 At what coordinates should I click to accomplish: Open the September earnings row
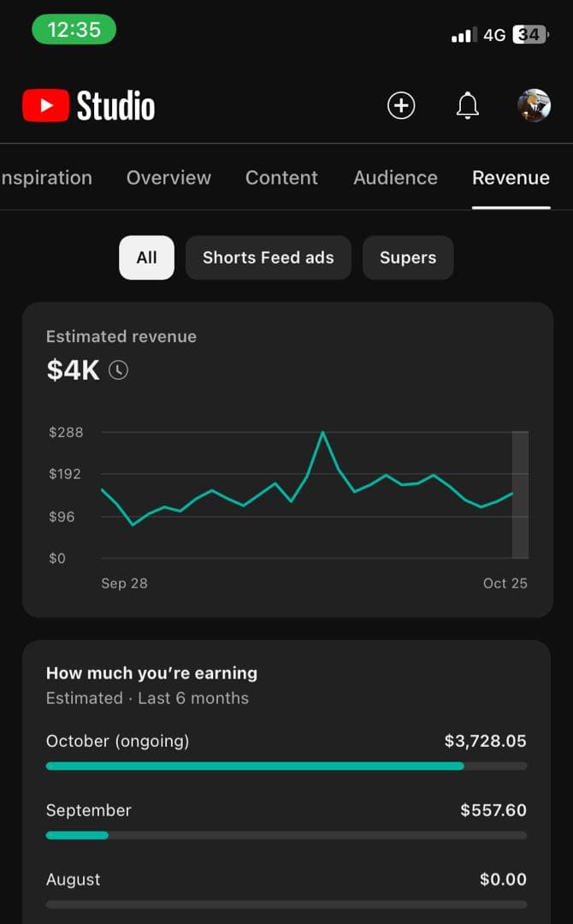(x=286, y=820)
